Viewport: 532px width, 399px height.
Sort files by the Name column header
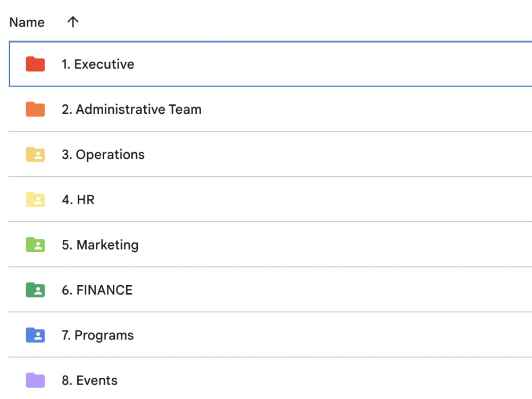[27, 22]
